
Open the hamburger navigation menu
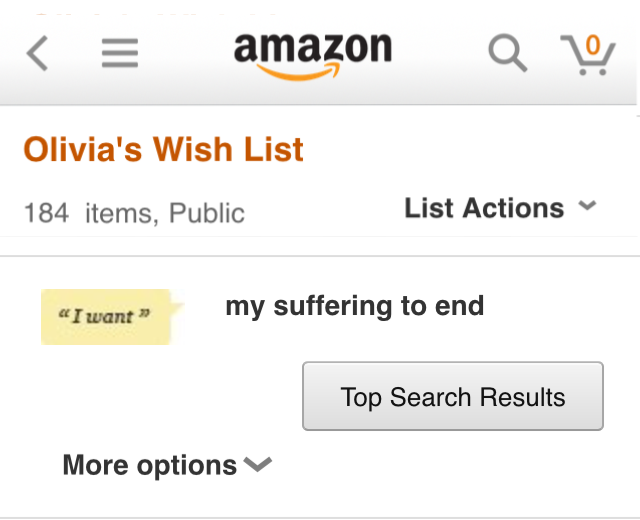click(x=120, y=53)
